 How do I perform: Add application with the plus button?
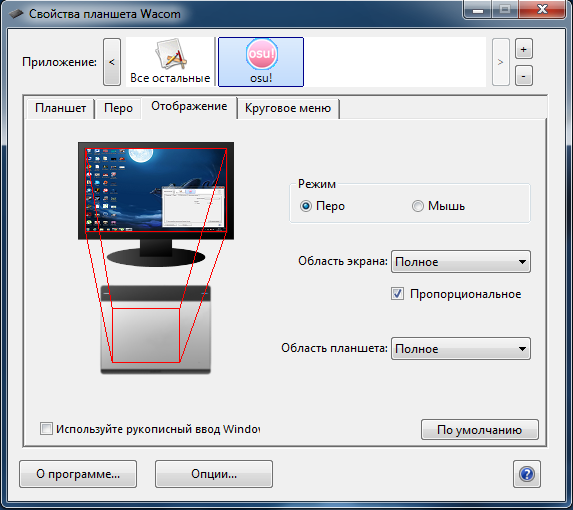pos(524,49)
